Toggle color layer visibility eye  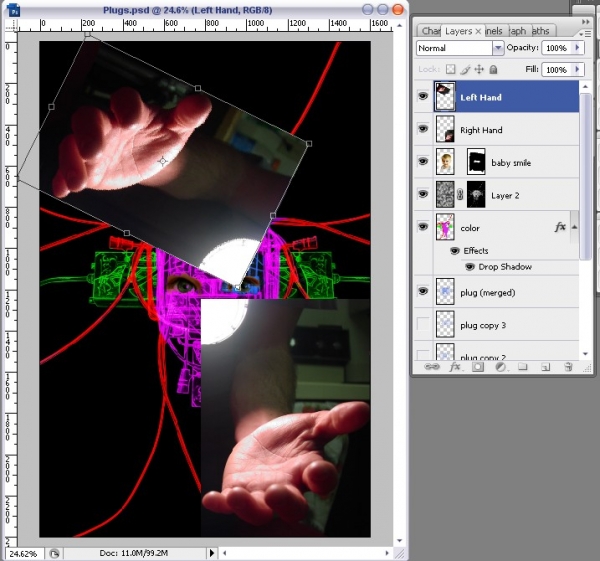(x=423, y=227)
